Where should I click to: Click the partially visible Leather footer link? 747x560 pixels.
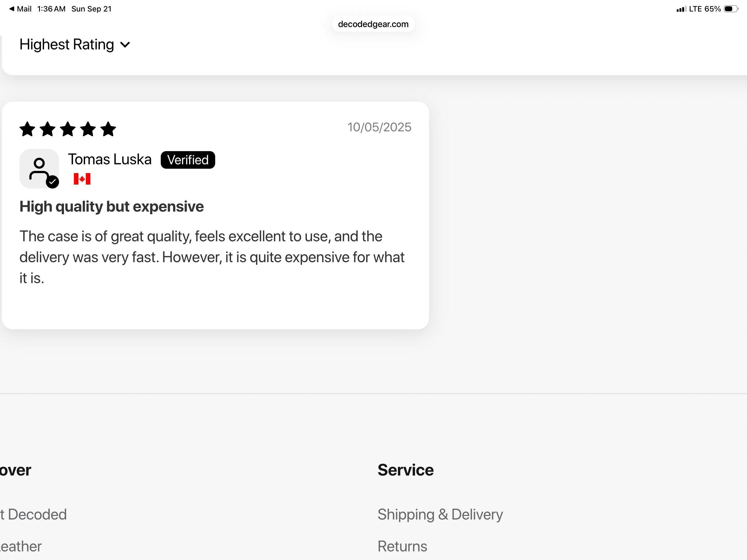21,546
